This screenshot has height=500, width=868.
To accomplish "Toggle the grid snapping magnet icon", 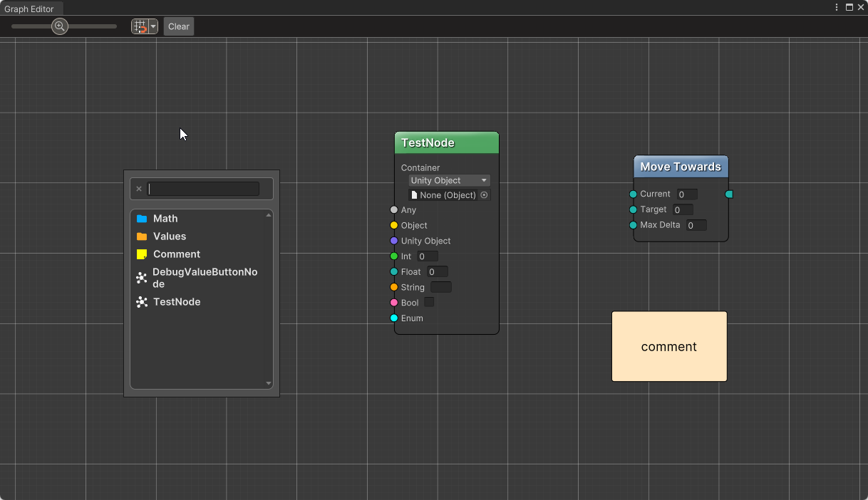I will [x=140, y=26].
